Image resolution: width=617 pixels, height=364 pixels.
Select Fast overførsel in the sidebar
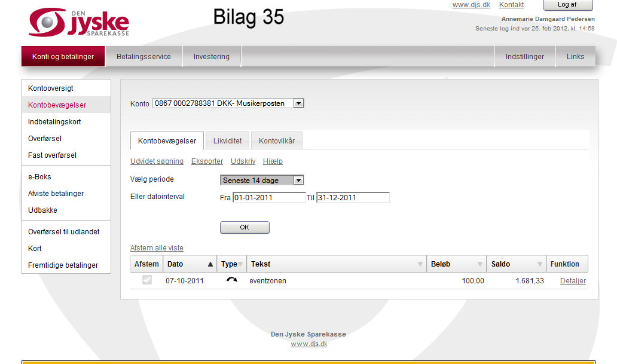coord(66,155)
